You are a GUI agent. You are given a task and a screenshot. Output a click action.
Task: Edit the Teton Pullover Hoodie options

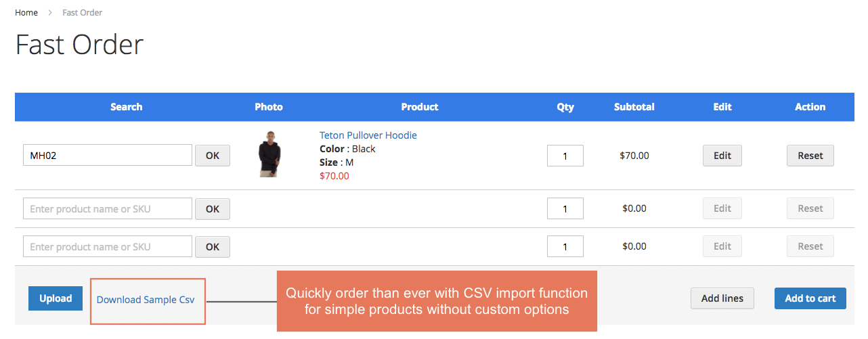pos(722,156)
